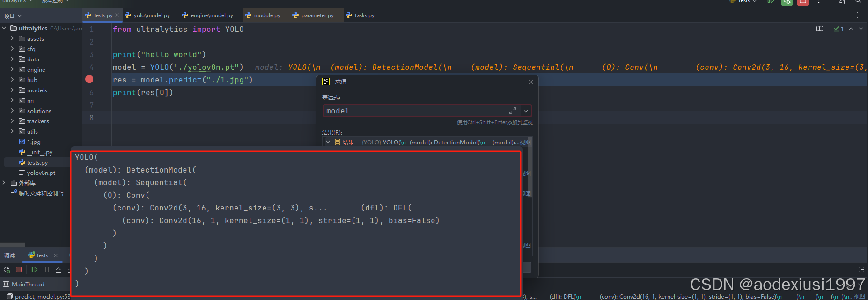Stop the debug session in Debug panel
The image size is (868, 300).
pos(19,270)
